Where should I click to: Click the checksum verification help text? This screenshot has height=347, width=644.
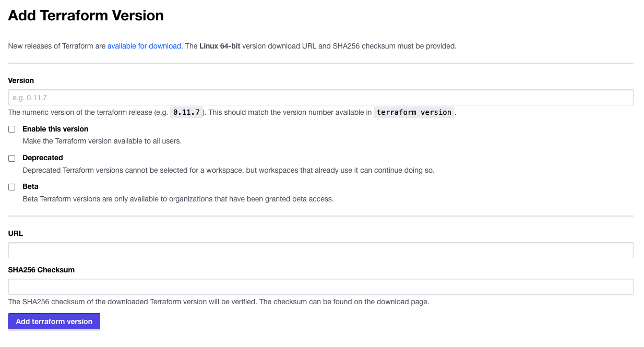[x=219, y=302]
